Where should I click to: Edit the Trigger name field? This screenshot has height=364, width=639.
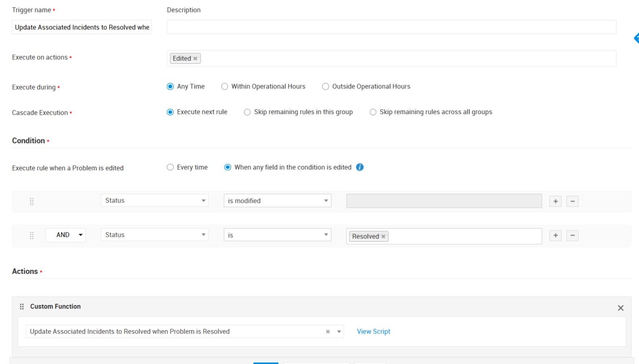[x=82, y=27]
